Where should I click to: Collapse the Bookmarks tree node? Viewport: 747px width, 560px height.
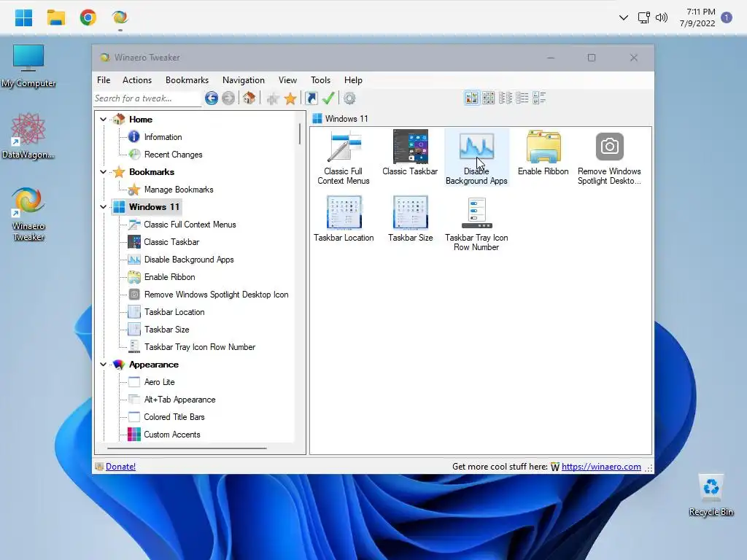pyautogui.click(x=104, y=172)
